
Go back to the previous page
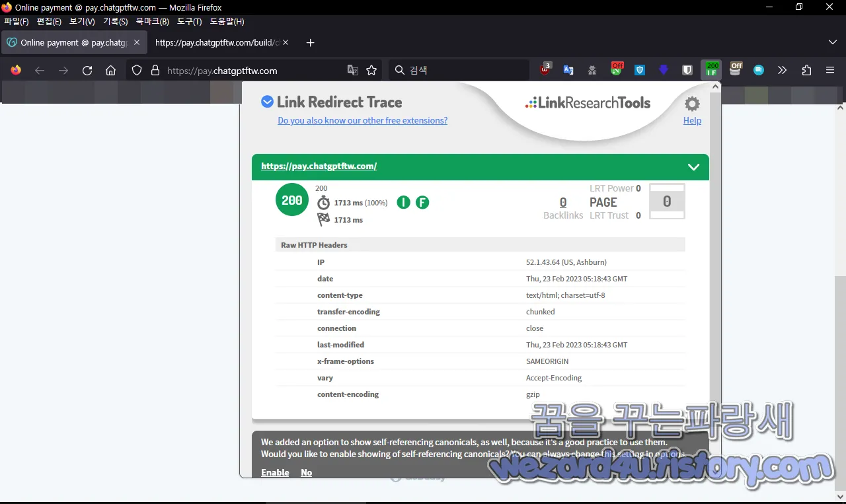(x=40, y=70)
